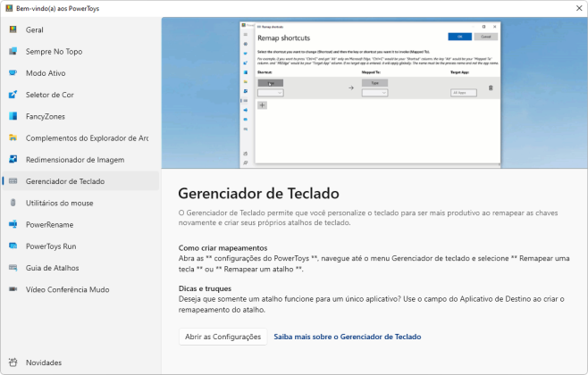Click the Utilitários do mouse icon
This screenshot has height=375, width=588.
pos(13,203)
